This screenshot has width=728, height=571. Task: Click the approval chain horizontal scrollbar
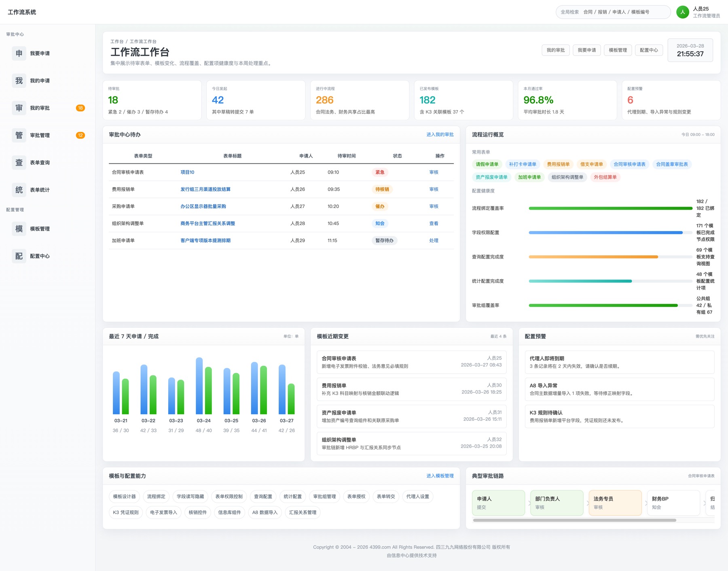coord(574,520)
